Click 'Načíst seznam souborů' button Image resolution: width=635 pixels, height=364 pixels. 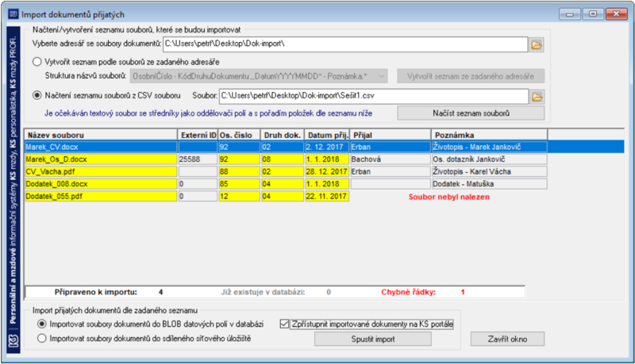pos(471,113)
